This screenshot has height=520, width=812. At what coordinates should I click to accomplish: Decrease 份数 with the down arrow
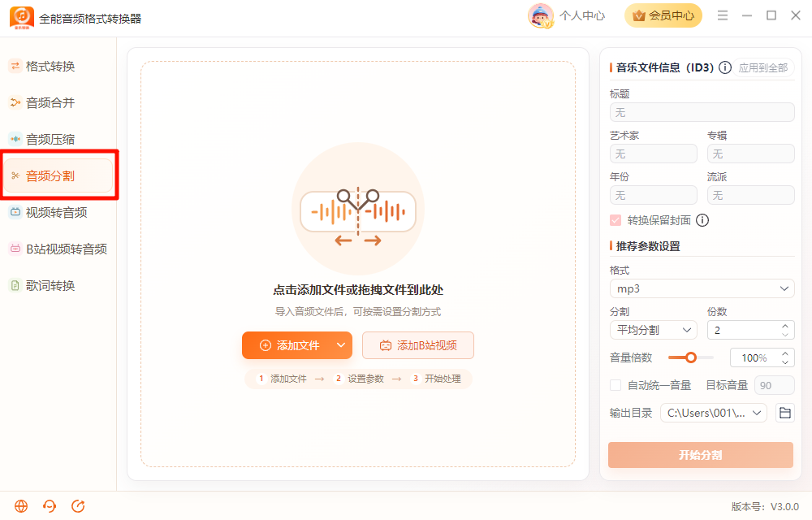785,335
